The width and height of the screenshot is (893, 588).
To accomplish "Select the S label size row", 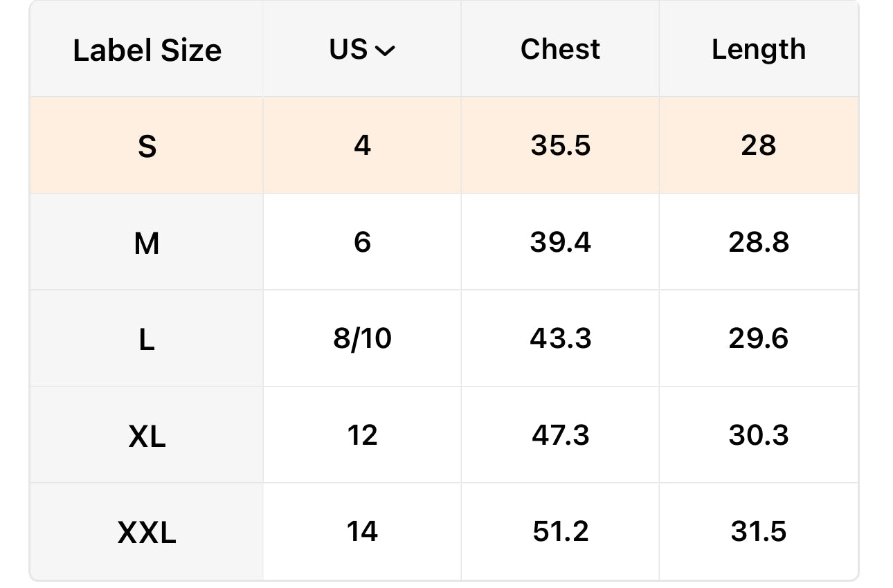I will pos(147,146).
